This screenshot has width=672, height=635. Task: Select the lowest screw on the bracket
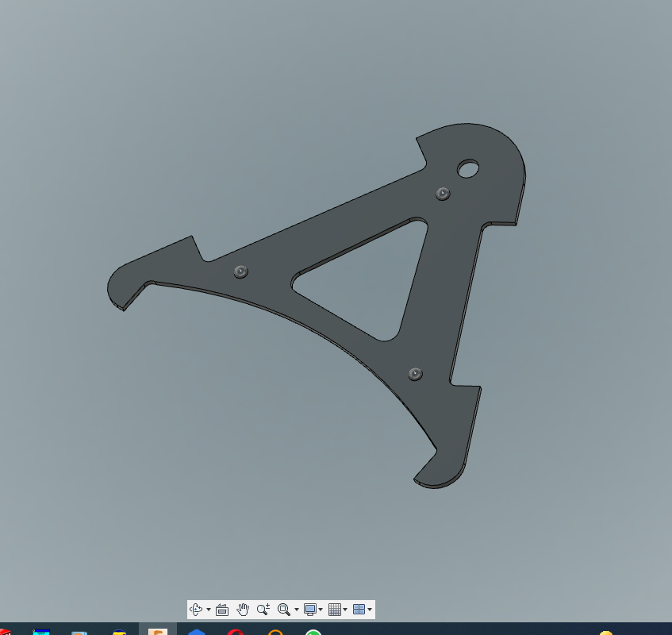coord(415,374)
